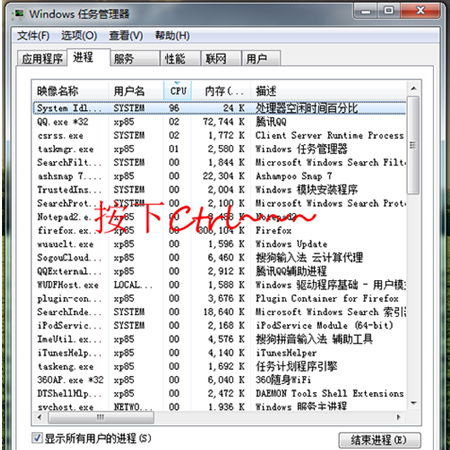
Task: Open the 选项(O) menu
Action: pos(79,36)
